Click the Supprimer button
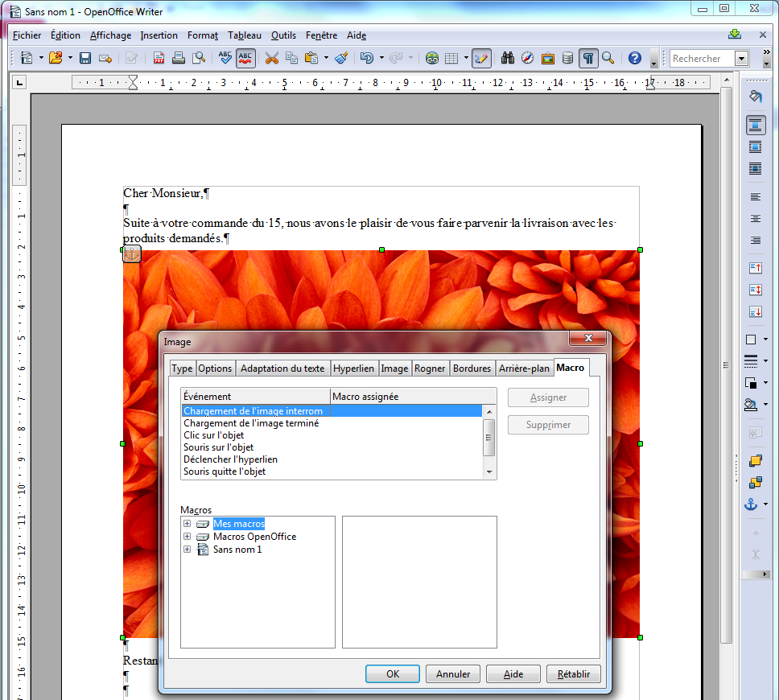The image size is (779, 700). (x=549, y=425)
